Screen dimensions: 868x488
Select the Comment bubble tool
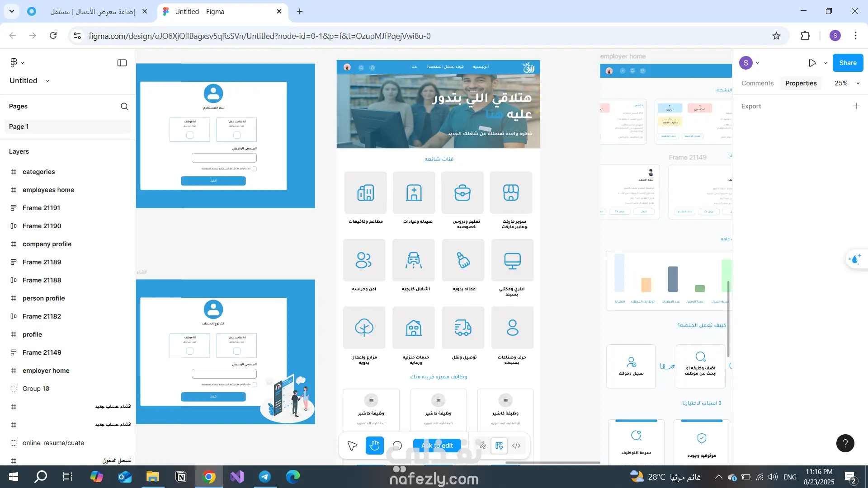click(x=397, y=446)
